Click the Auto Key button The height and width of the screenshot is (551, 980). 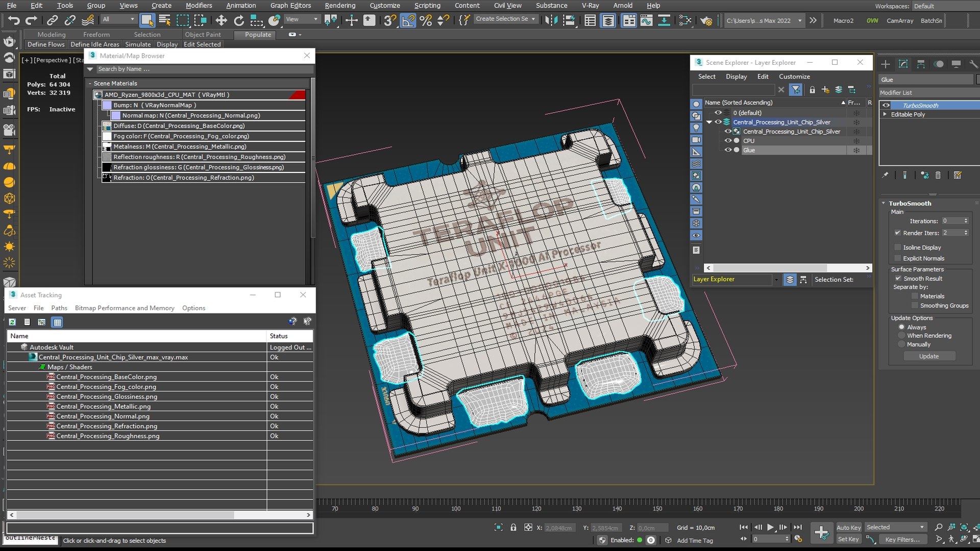848,528
